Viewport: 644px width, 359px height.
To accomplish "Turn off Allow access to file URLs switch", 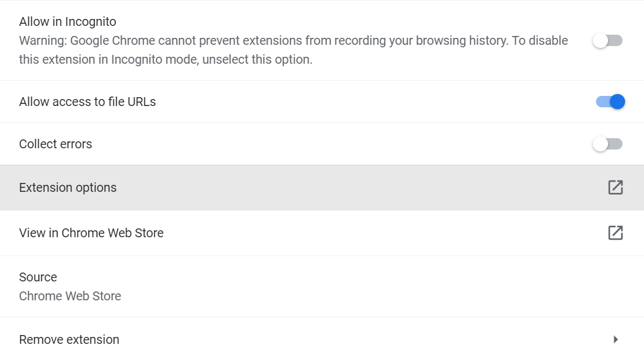I will [x=611, y=102].
